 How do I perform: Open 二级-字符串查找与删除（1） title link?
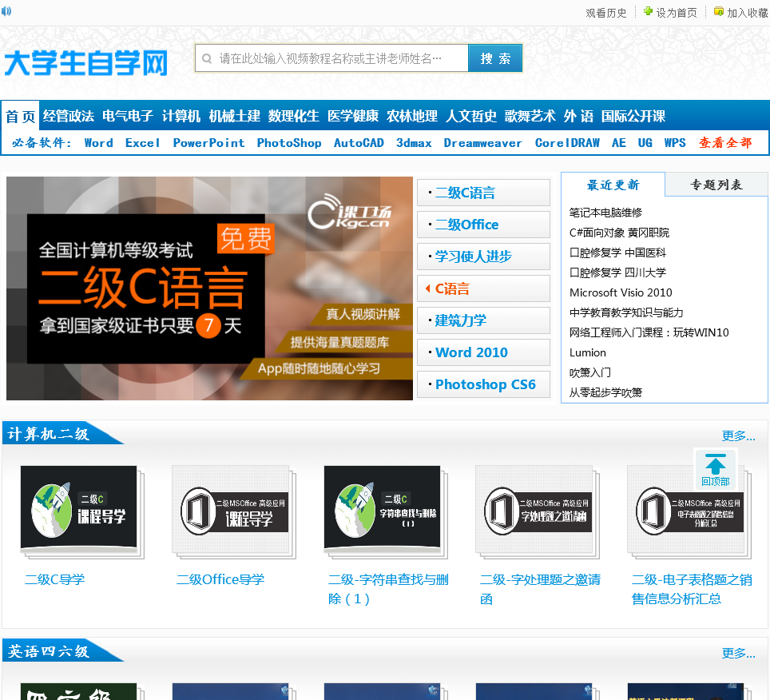pos(388,589)
